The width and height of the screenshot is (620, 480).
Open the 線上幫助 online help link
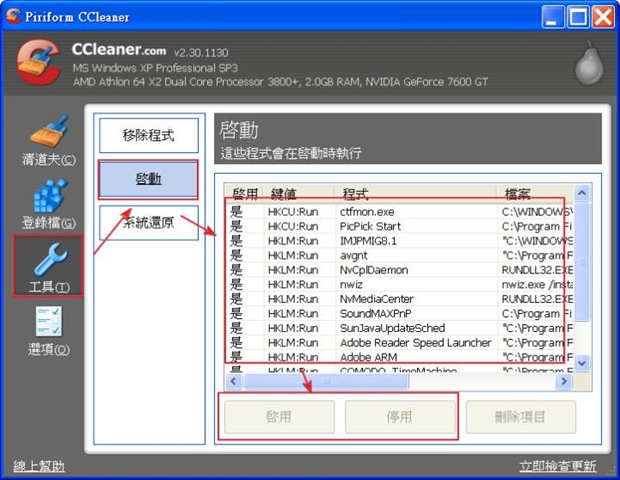point(39,466)
